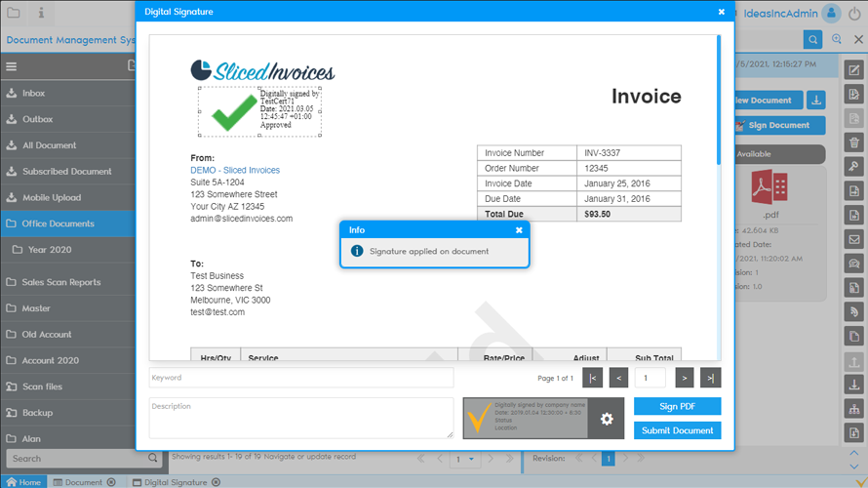The width and height of the screenshot is (868, 488).
Task: Click the Sign Document button
Action: (x=779, y=125)
